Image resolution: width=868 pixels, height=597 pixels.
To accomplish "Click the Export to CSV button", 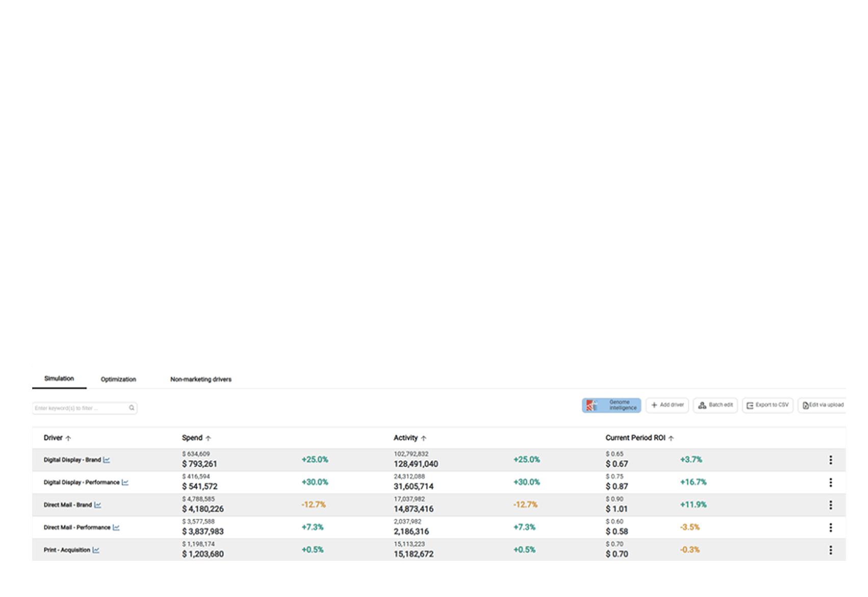I will 767,405.
